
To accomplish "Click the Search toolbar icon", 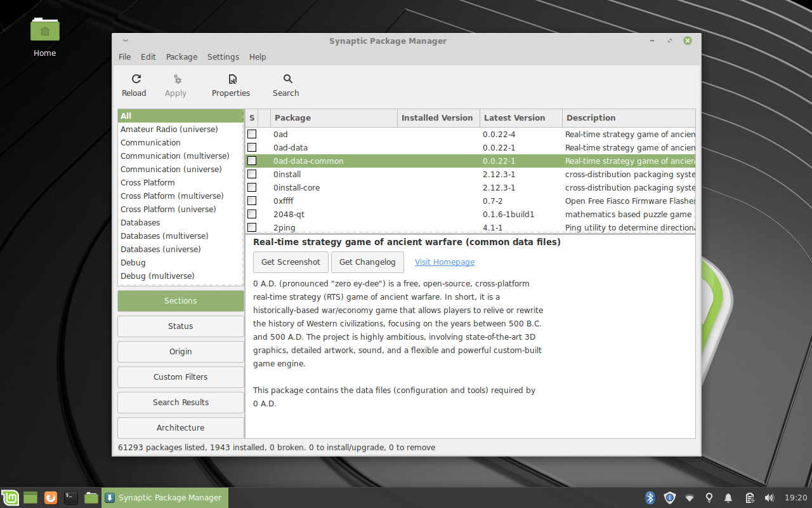I will tap(285, 84).
